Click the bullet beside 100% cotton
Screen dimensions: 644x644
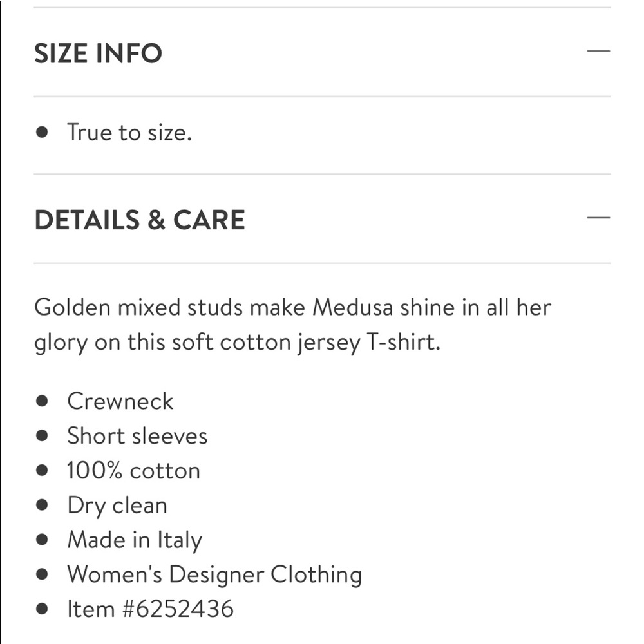coord(42,470)
